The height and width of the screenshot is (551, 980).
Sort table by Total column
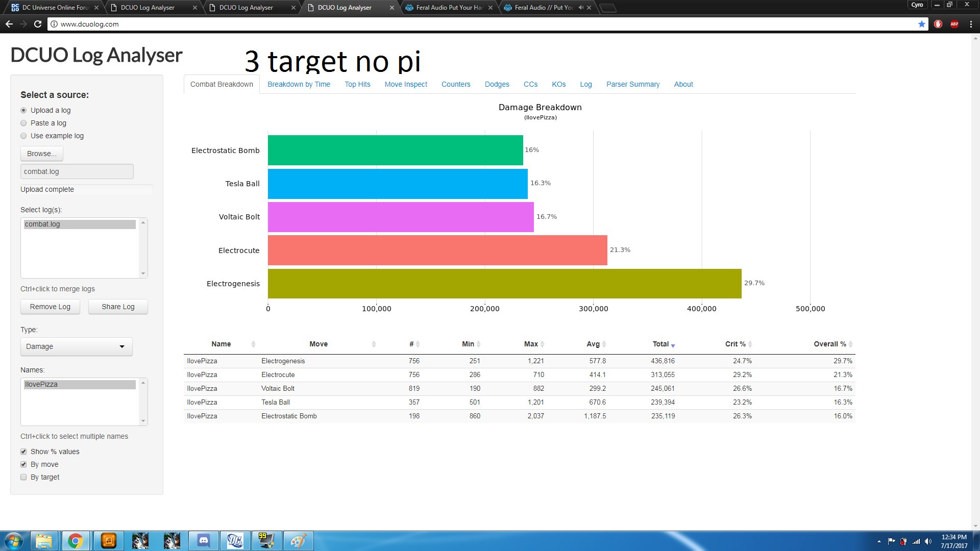pos(660,344)
